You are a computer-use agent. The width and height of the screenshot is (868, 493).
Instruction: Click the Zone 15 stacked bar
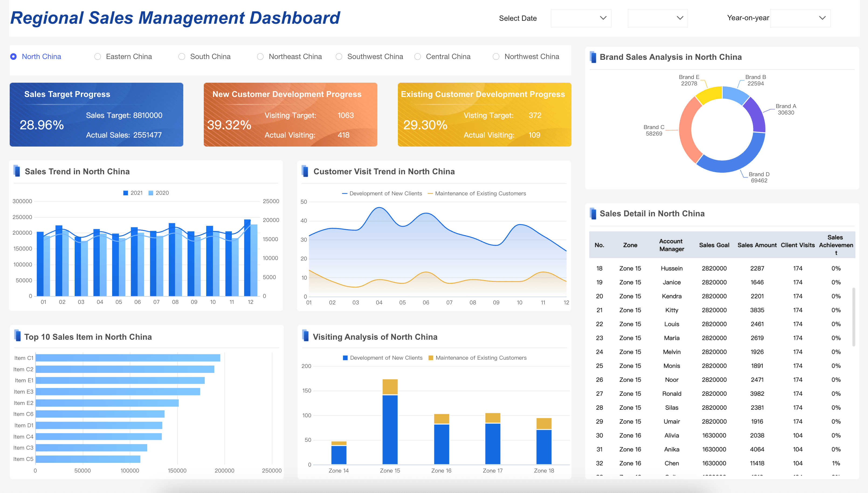[390, 422]
